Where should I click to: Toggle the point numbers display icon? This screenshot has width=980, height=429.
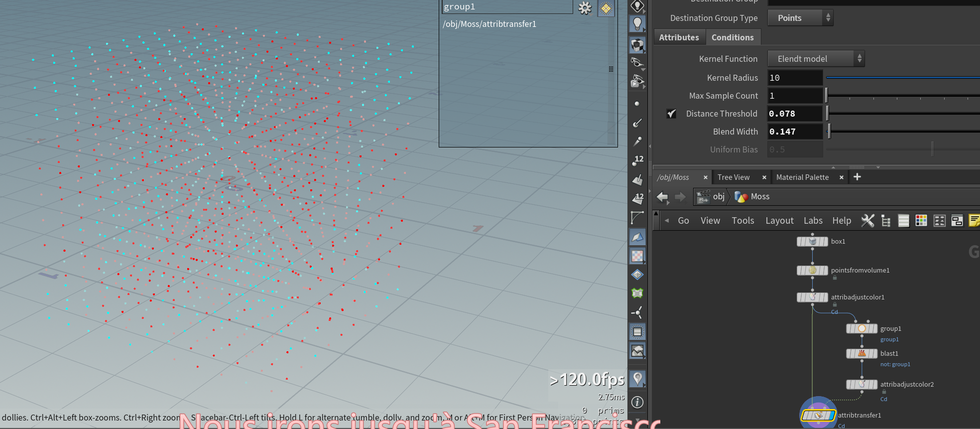pyautogui.click(x=637, y=160)
